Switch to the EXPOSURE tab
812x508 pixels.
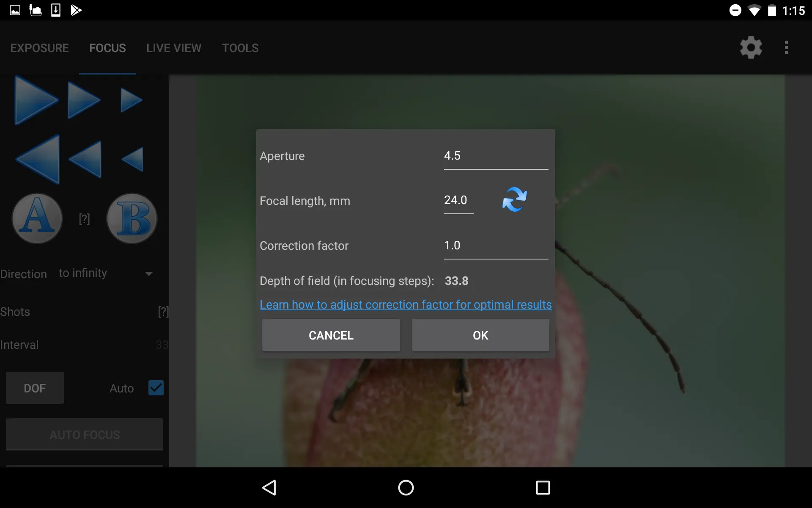point(39,48)
